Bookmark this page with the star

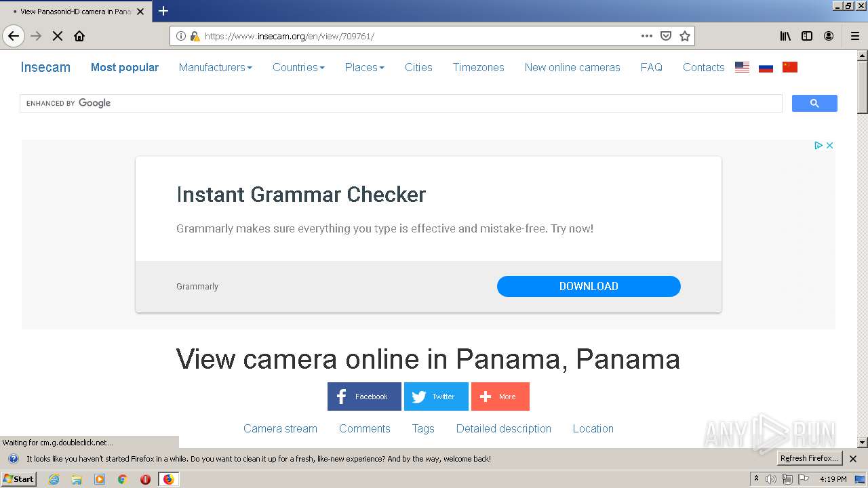coord(685,36)
